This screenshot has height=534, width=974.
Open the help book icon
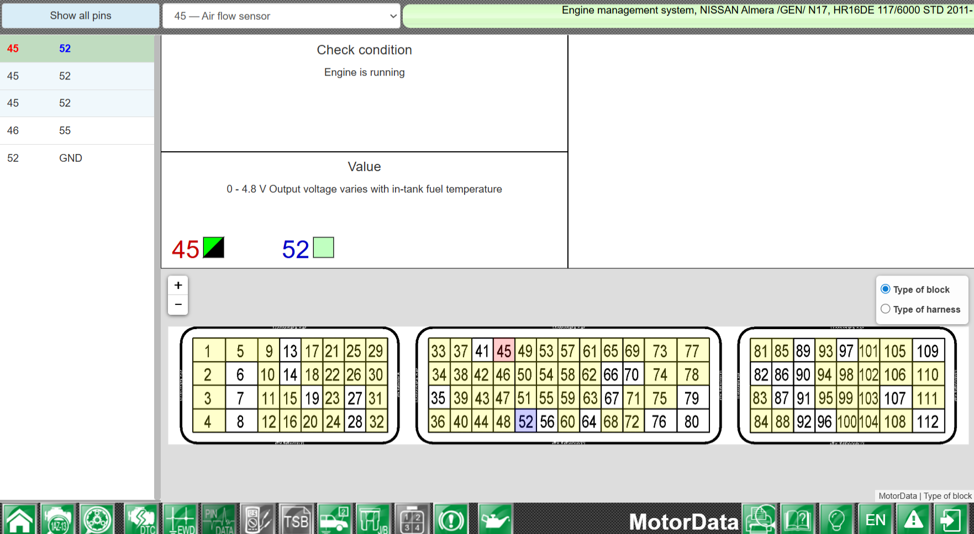coord(798,519)
